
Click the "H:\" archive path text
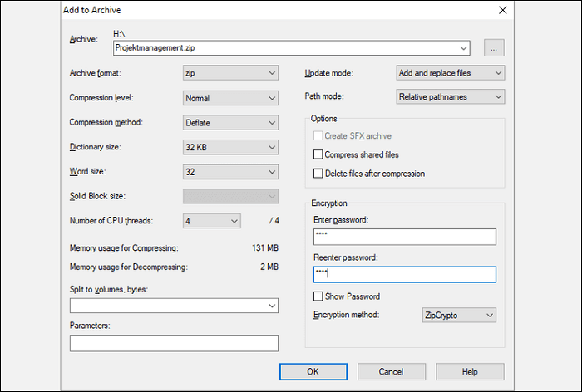[x=119, y=34]
